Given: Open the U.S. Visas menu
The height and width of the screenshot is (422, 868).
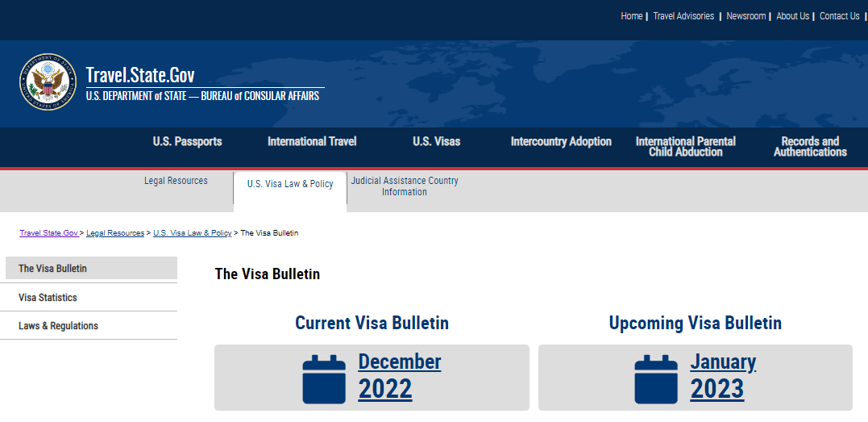Looking at the screenshot, I should pos(436,141).
